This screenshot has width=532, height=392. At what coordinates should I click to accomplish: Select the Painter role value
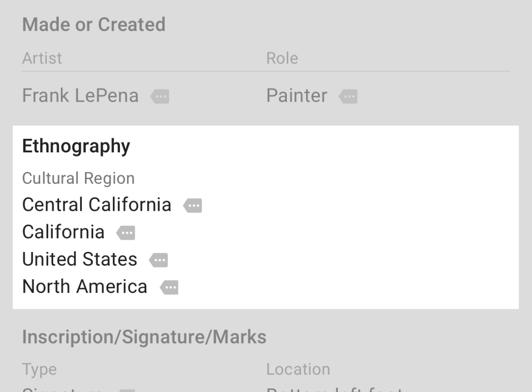[297, 95]
